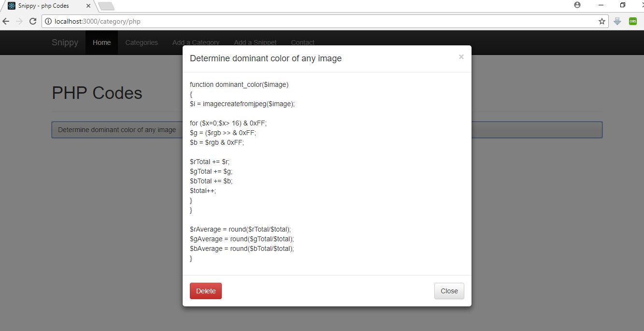Navigate to the Contact nav link
This screenshot has height=331, width=644.
coord(302,42)
